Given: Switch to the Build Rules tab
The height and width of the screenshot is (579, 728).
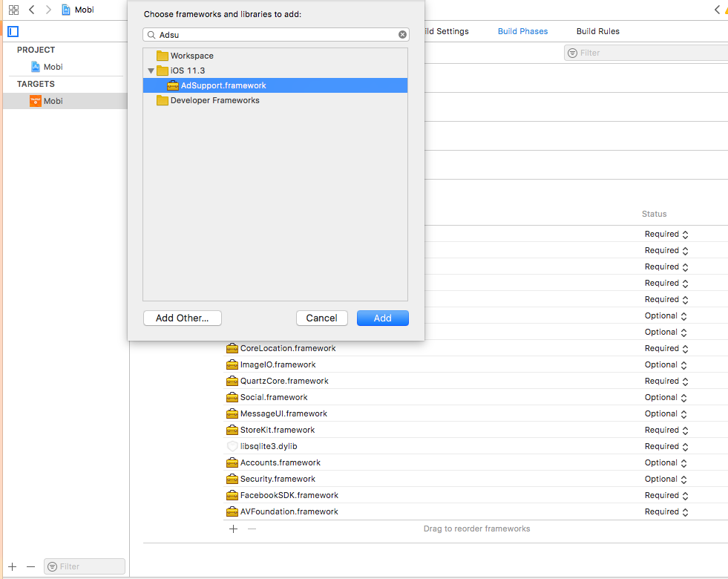Looking at the screenshot, I should pyautogui.click(x=597, y=31).
